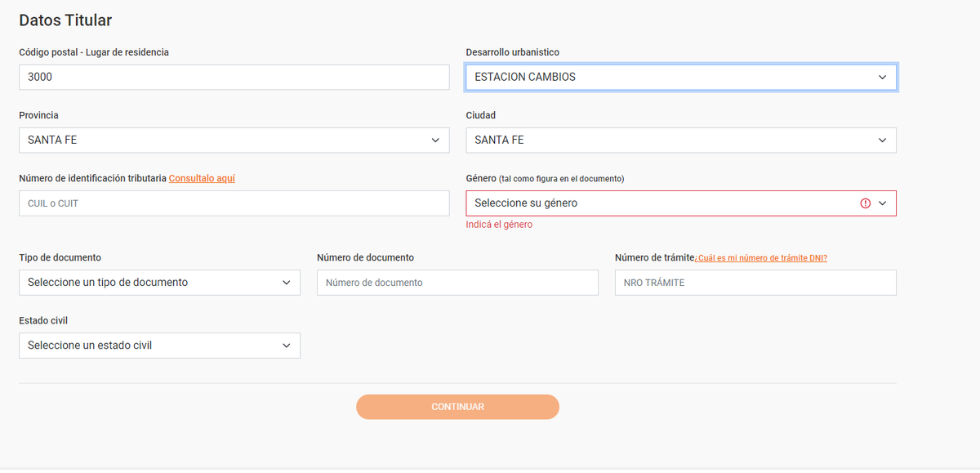Click the Código postal field showing 3000
980x473 pixels.
[234, 77]
